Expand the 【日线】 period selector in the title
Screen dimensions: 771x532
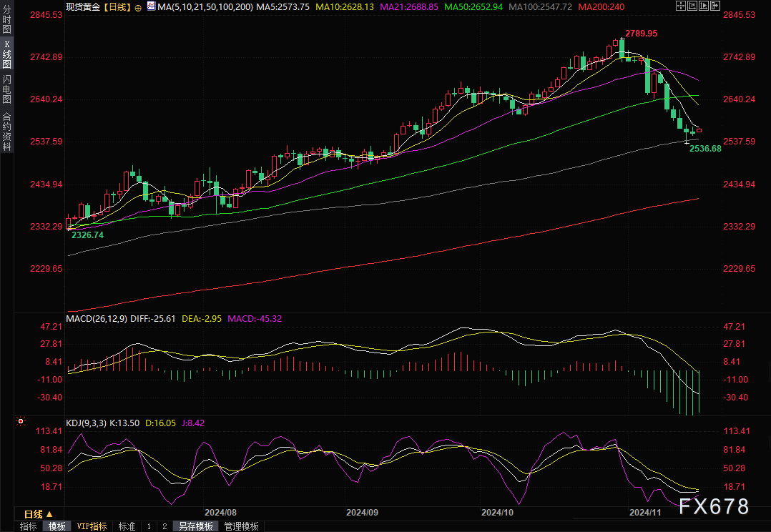click(117, 7)
